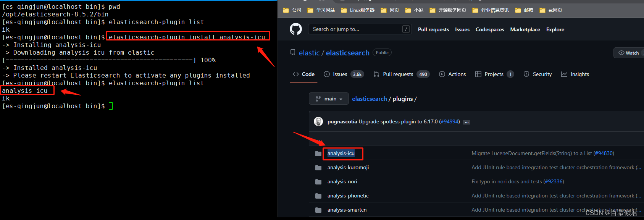Click the Pull requests tab icon

pyautogui.click(x=376, y=74)
